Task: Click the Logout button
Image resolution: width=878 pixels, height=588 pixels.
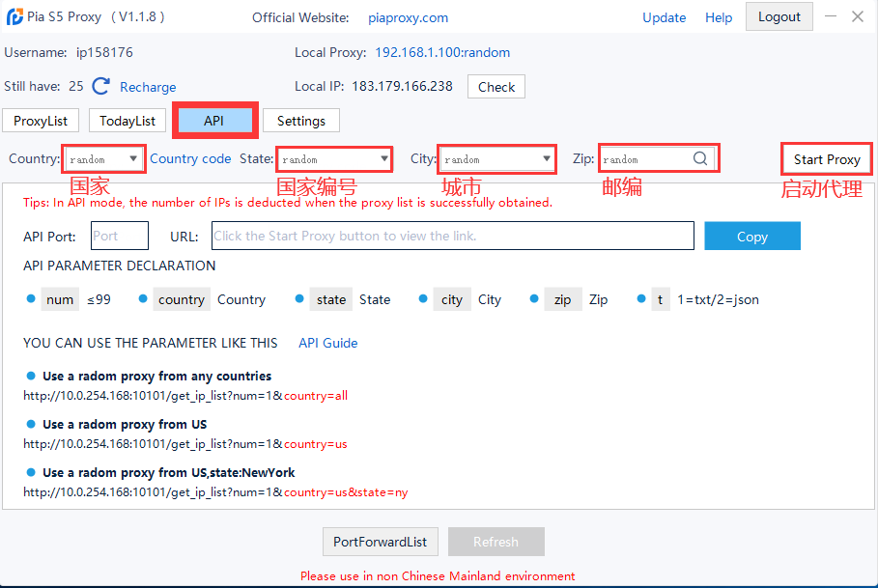Action: [779, 16]
